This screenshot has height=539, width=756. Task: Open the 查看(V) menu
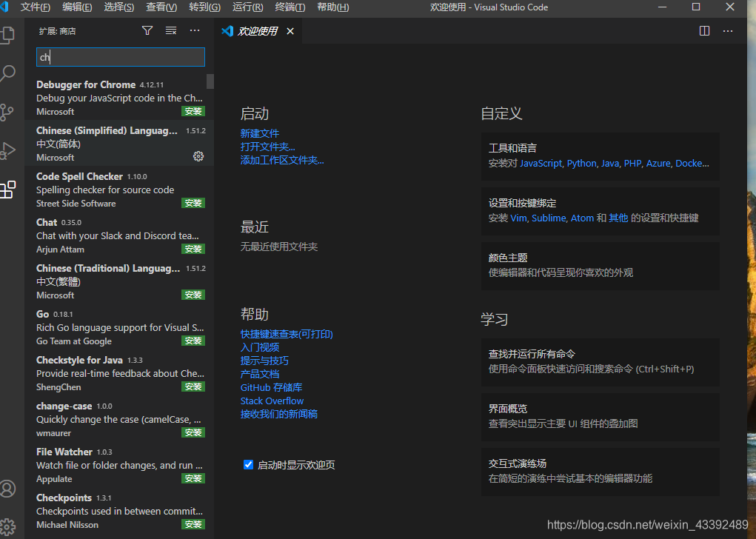pos(161,7)
